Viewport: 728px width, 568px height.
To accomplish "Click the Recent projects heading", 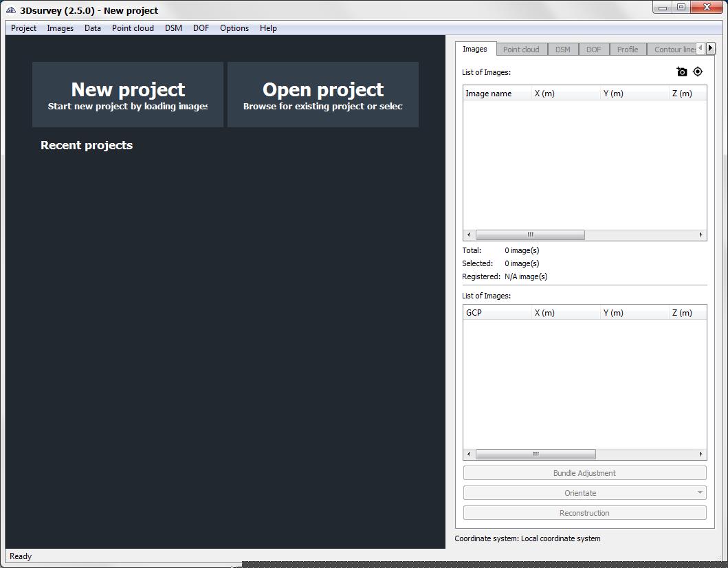I will click(x=87, y=145).
